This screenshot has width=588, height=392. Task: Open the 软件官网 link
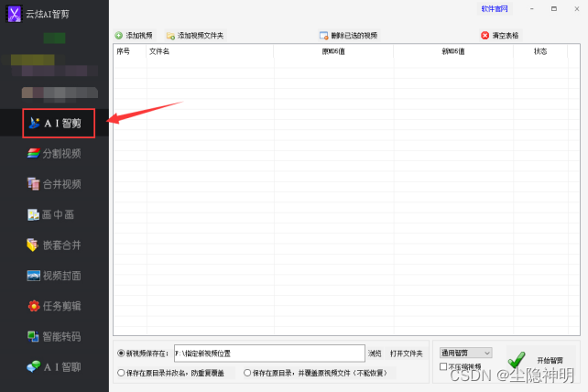coord(495,8)
